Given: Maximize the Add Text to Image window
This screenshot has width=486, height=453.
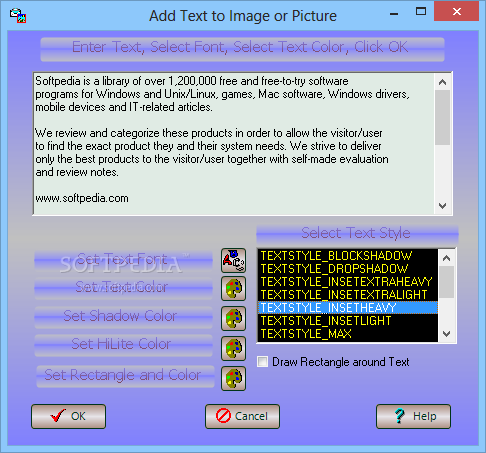Looking at the screenshot, I should pos(421,12).
